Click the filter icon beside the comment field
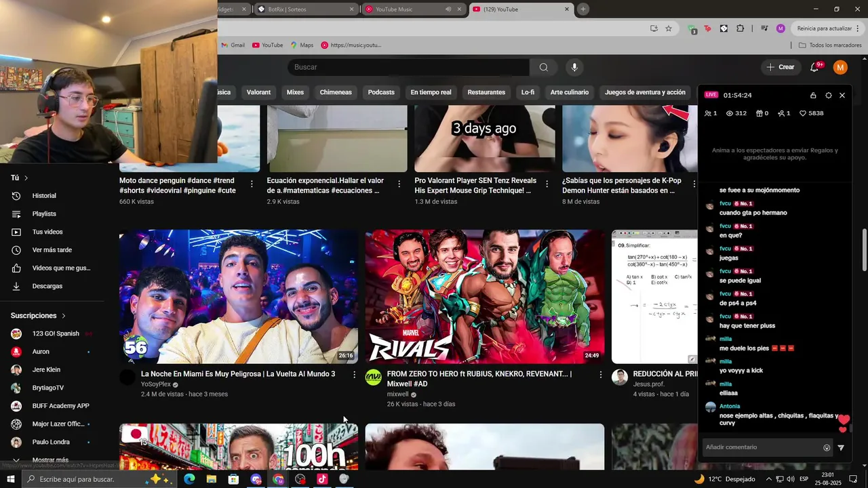 pyautogui.click(x=841, y=447)
